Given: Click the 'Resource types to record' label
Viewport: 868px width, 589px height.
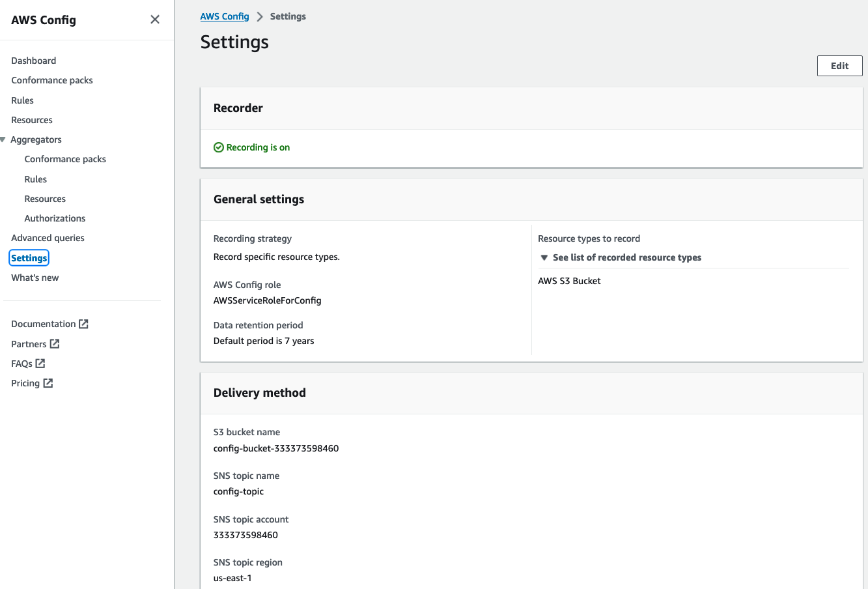Looking at the screenshot, I should (589, 238).
